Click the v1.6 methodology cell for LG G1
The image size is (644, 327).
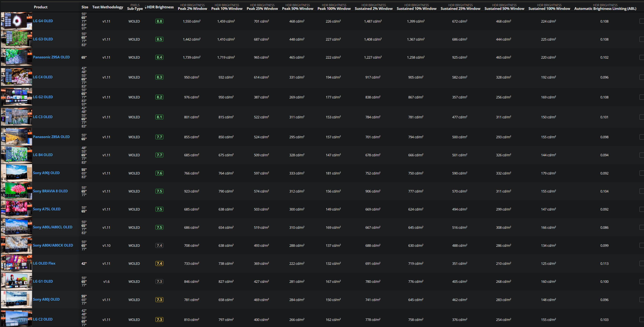[106, 281]
